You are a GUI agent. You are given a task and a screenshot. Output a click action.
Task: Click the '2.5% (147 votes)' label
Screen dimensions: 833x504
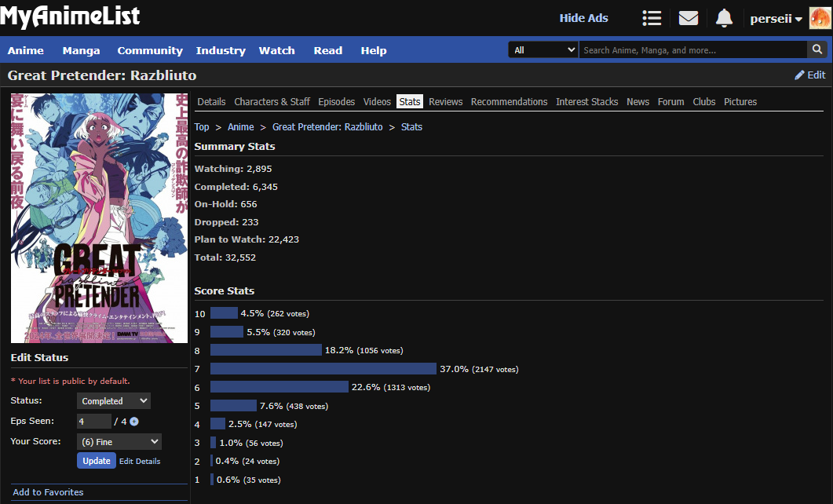262,424
